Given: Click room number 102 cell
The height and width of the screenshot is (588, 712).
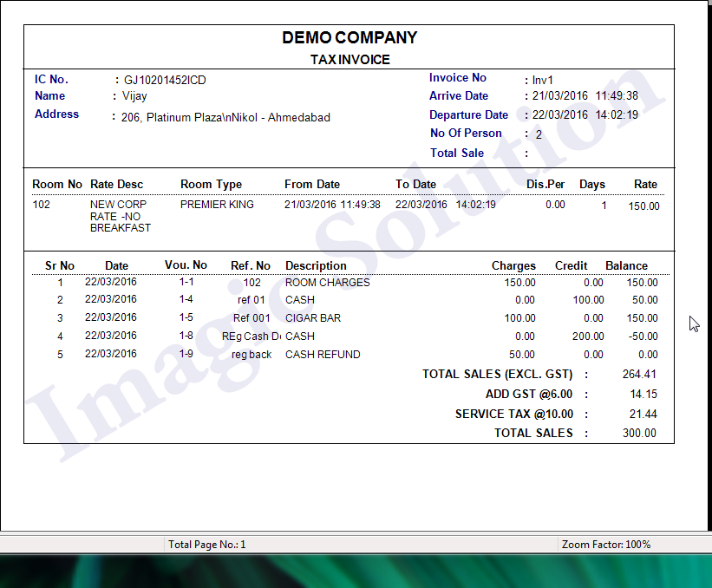Looking at the screenshot, I should point(42,205).
